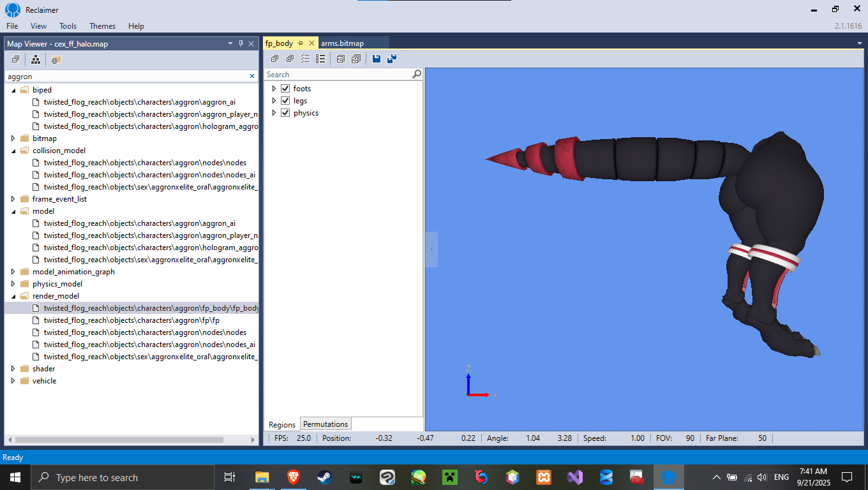Image resolution: width=868 pixels, height=490 pixels.
Task: Click the Map Viewer scrollbar right arrow
Action: click(x=253, y=440)
